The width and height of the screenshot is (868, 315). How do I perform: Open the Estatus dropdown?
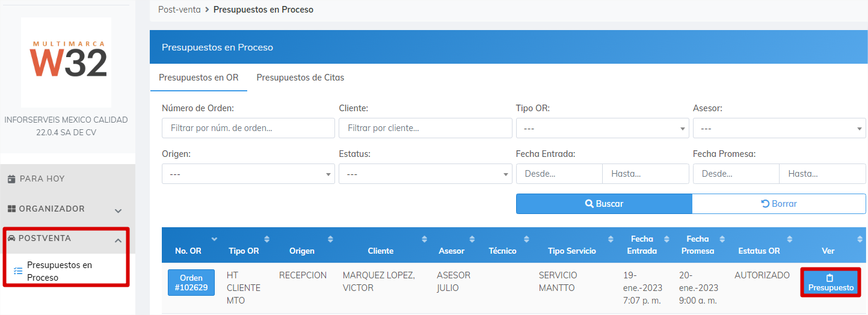(x=425, y=174)
